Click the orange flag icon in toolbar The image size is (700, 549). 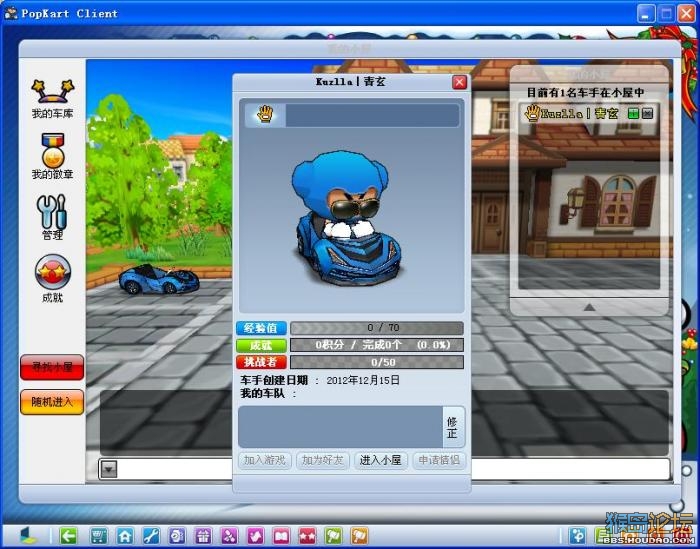tap(360, 535)
